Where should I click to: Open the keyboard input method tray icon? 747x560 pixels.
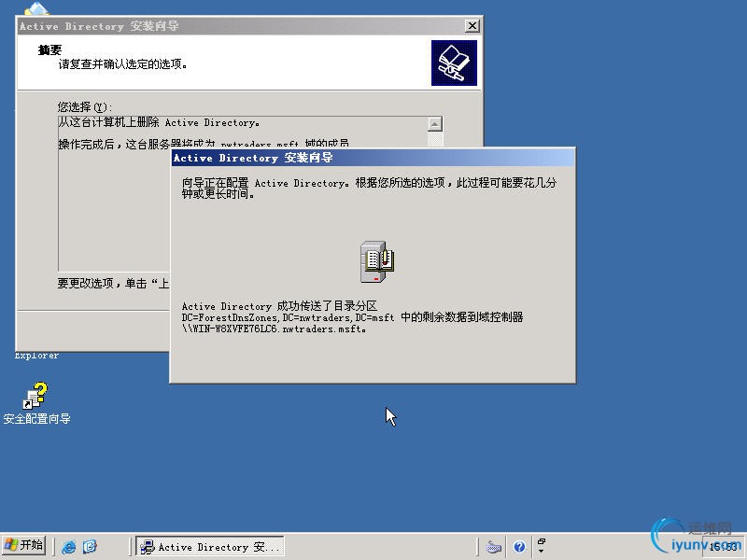tap(494, 547)
